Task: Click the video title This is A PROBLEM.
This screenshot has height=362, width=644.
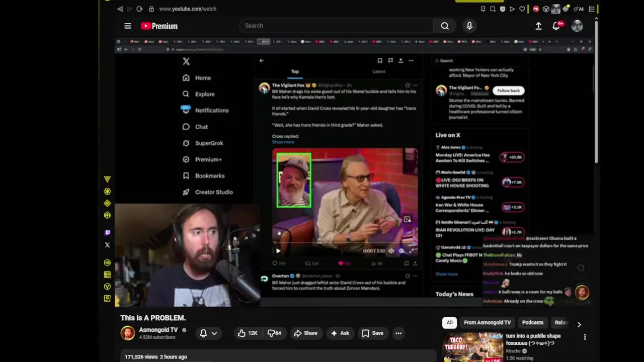Action: 153,318
